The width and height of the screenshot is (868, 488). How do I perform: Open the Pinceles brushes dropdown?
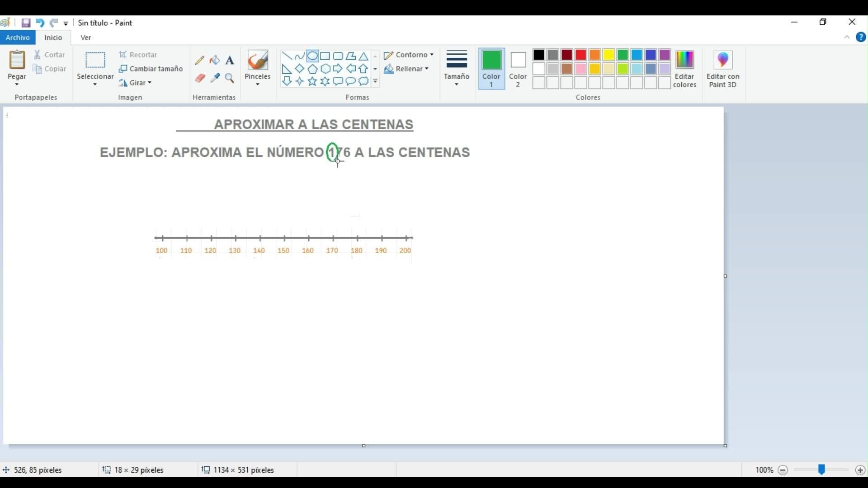click(x=257, y=84)
